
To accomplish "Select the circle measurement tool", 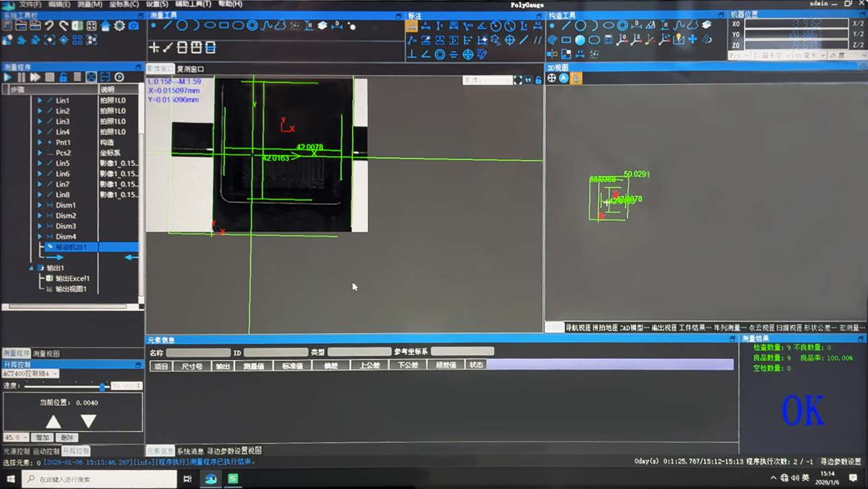I will (x=182, y=26).
